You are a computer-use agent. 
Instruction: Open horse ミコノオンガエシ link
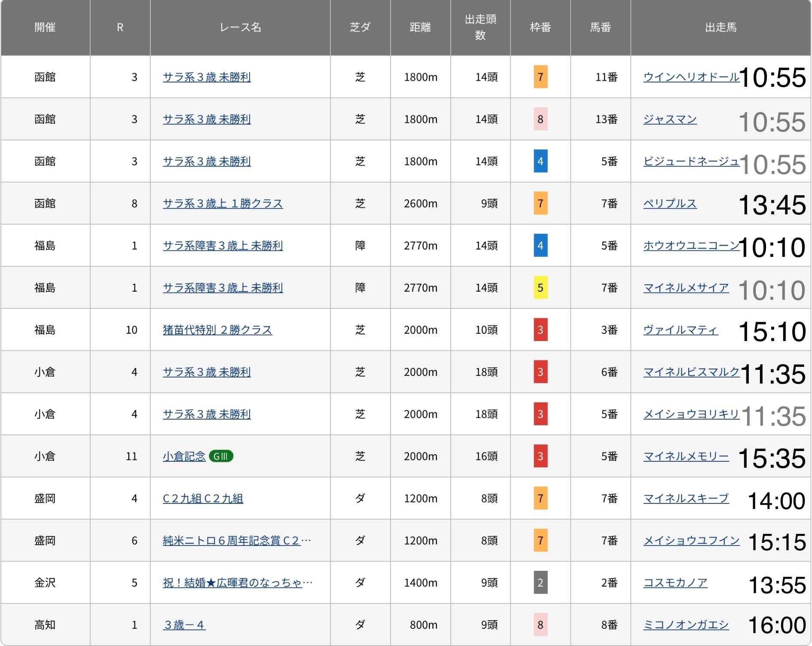[x=686, y=625]
